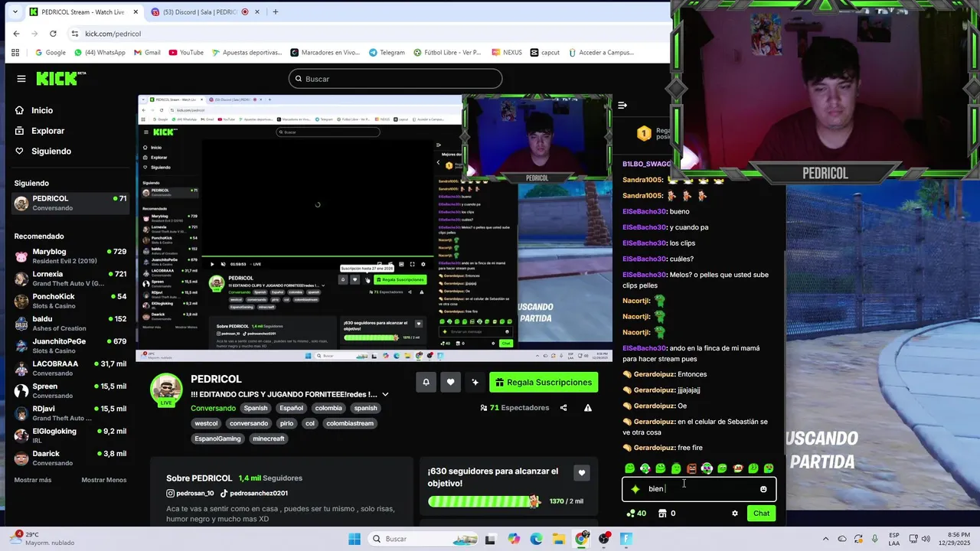Image resolution: width=980 pixels, height=551 pixels.
Task: Open Siguiendo in sidebar
Action: 51,152
